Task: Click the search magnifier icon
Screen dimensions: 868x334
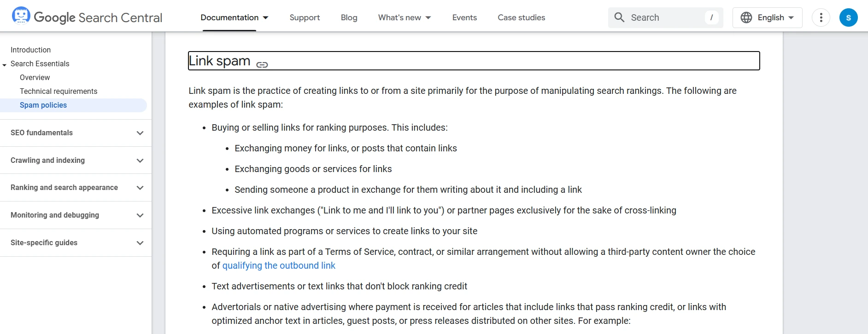Action: 619,17
